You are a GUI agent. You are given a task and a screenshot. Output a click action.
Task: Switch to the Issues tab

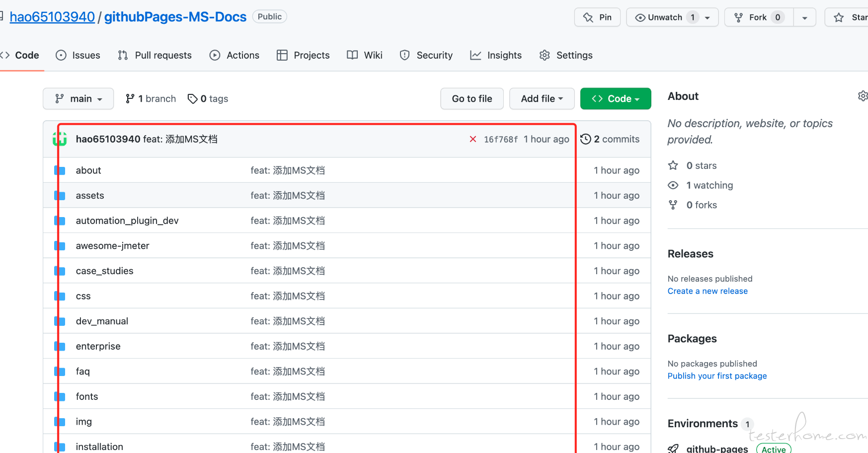(78, 55)
